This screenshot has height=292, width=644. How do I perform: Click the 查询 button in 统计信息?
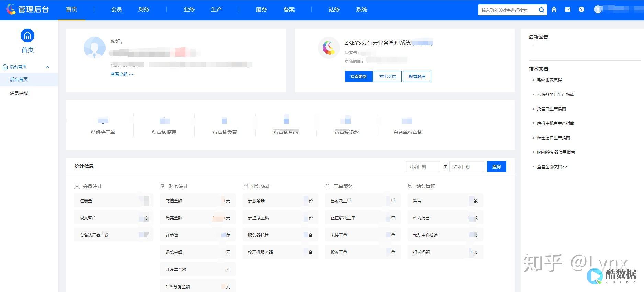(x=497, y=166)
